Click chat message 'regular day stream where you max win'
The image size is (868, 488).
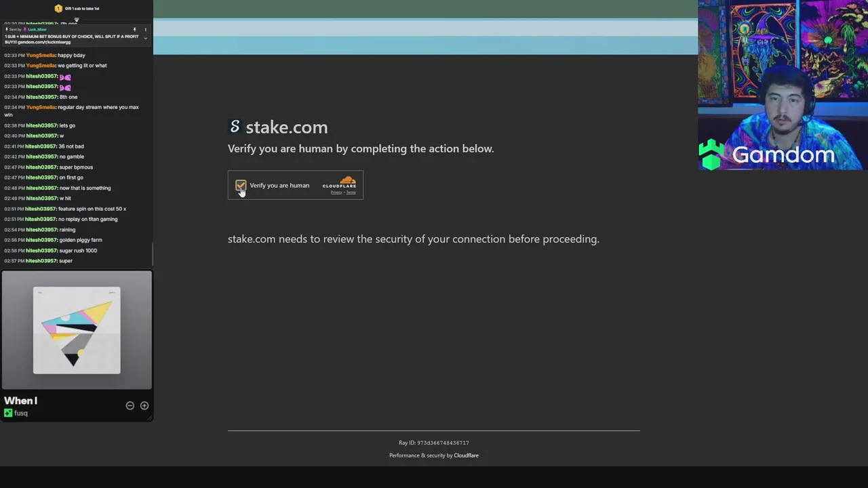71,111
